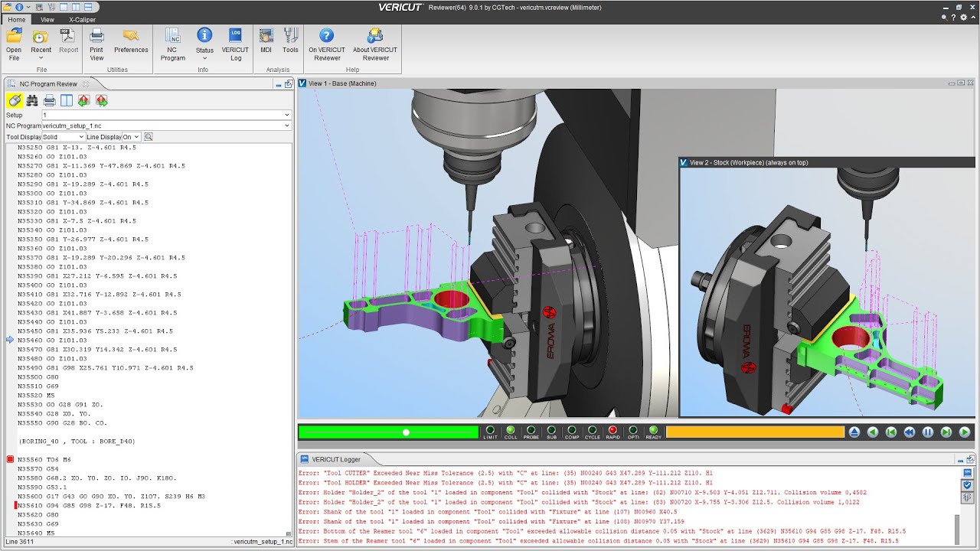Open the Setup dropdown
Image resolution: width=980 pixels, height=551 pixels.
pos(166,115)
